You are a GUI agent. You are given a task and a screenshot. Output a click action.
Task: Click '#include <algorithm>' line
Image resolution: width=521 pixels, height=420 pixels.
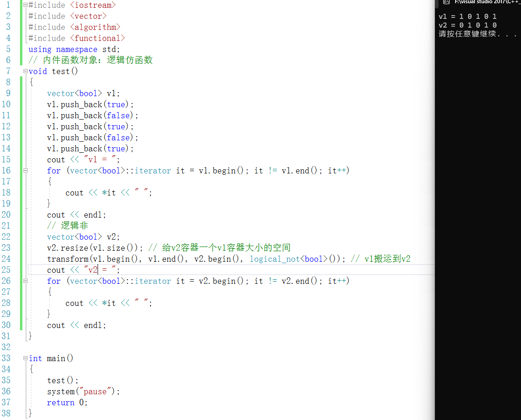click(x=74, y=27)
